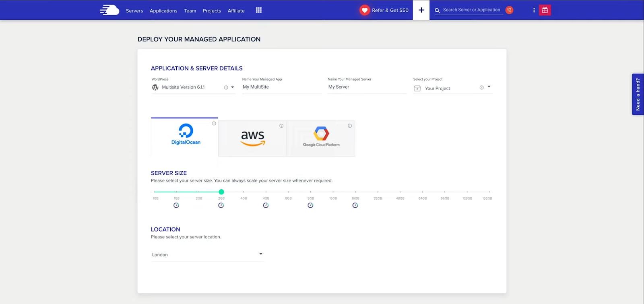Click the plus add button
This screenshot has height=304, width=644.
tap(421, 10)
